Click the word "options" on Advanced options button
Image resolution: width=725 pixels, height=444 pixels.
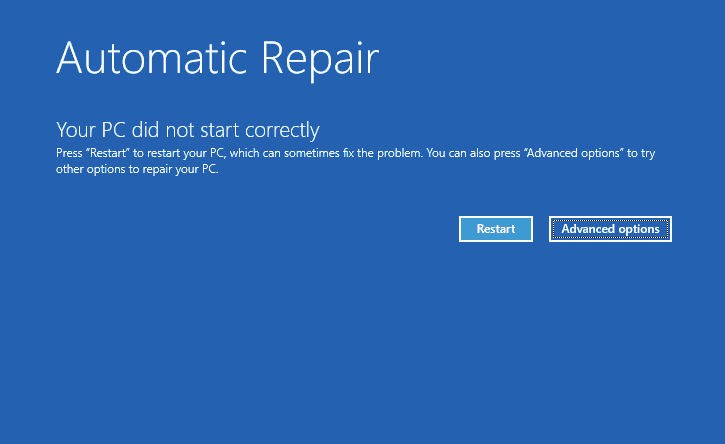coord(638,229)
